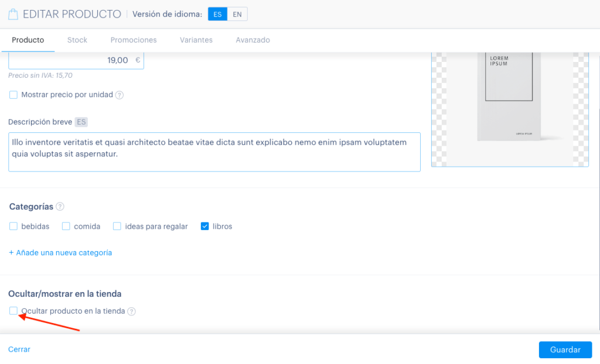Select the Producto tab

point(28,40)
